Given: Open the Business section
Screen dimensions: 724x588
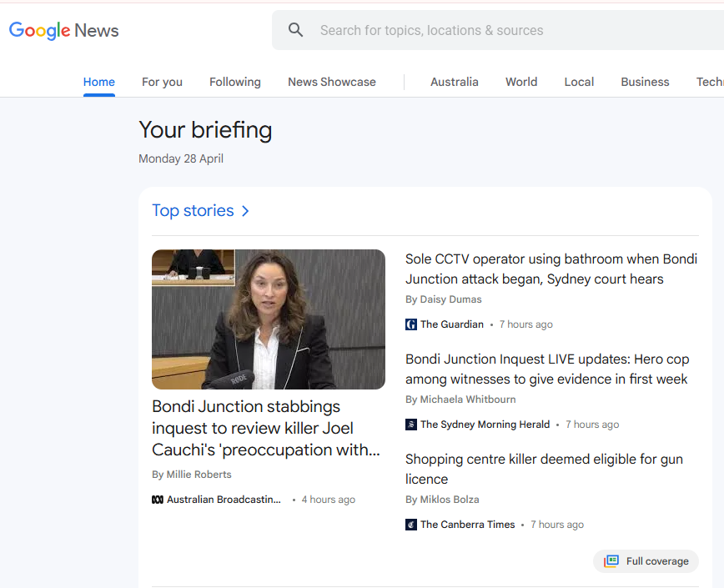Looking at the screenshot, I should pyautogui.click(x=645, y=82).
